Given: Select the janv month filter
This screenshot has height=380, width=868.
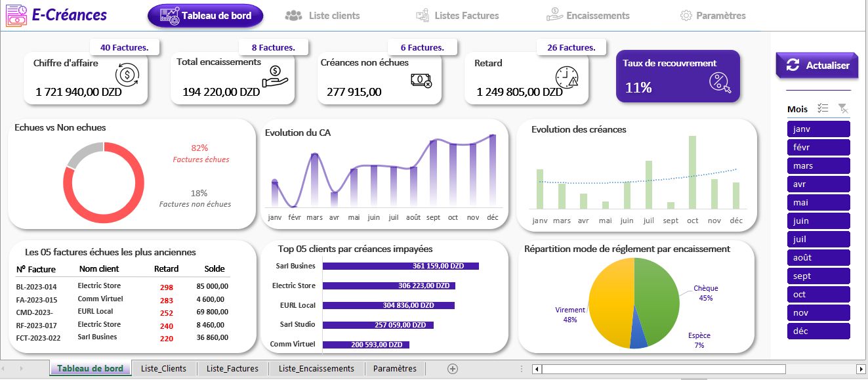Looking at the screenshot, I should point(818,129).
